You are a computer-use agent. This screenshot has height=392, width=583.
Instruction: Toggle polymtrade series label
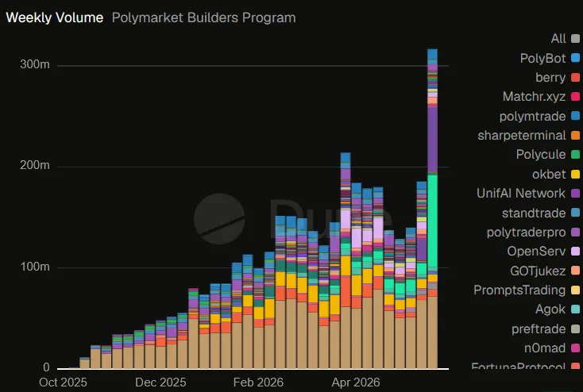[x=532, y=116]
